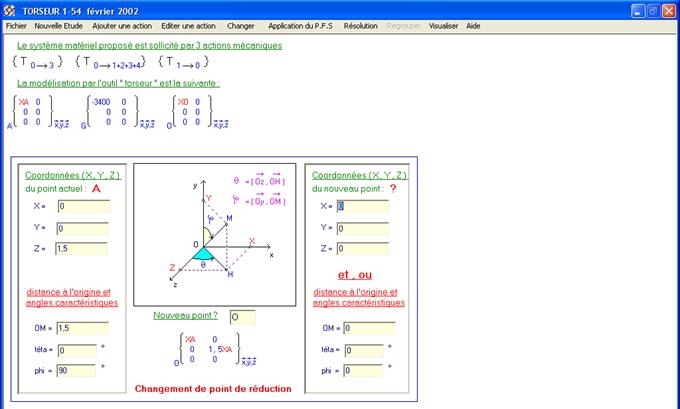Minimize the TORSEUR window

638,11
